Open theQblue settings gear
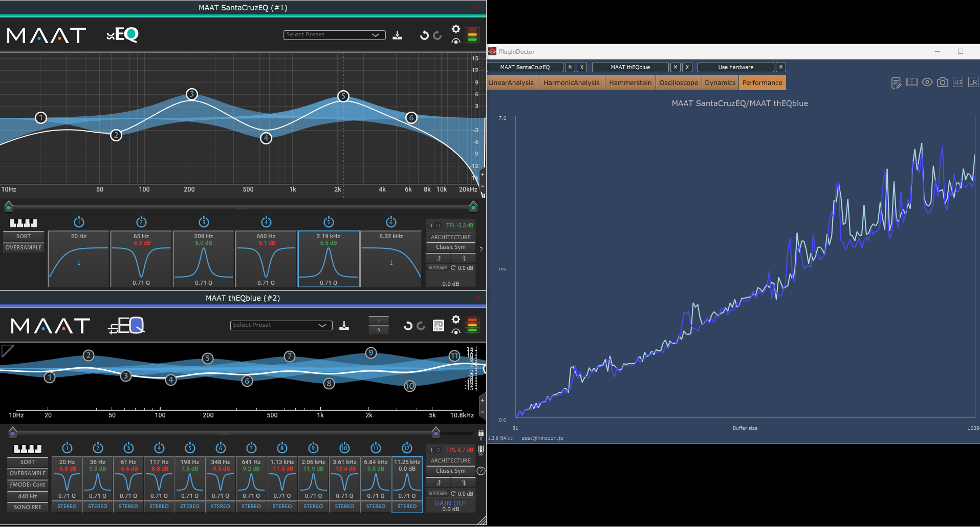 click(x=455, y=319)
